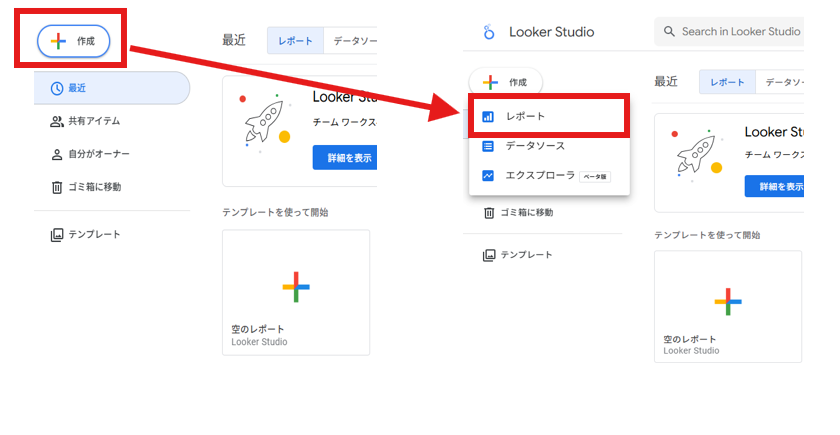Open 空のレポート template in the right screenshot

point(728,305)
